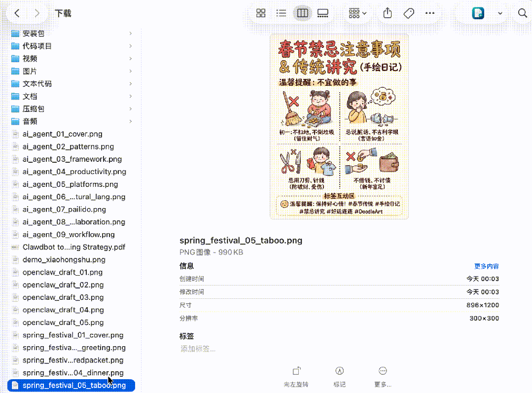Expand the 图片 folder chevron
The width and height of the screenshot is (532, 393).
click(130, 71)
